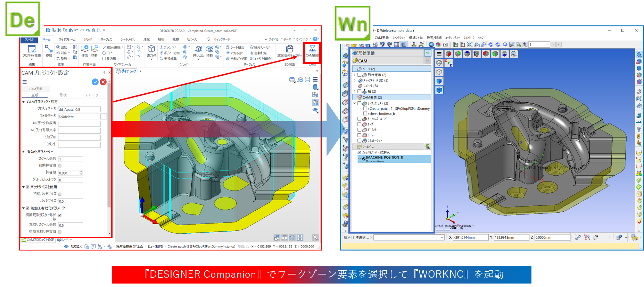Toggle the grid icon in WORKNC toolbar

pyautogui.click(x=397, y=44)
